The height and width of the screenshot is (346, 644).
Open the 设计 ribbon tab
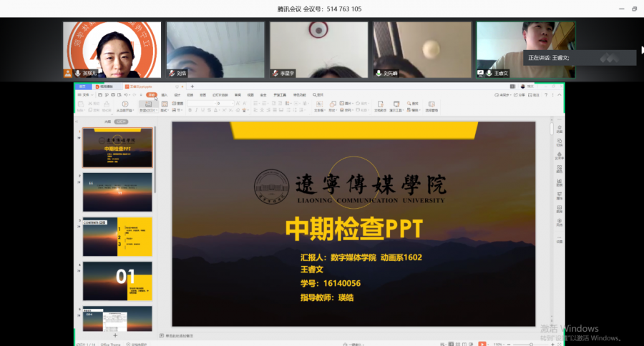pyautogui.click(x=177, y=94)
